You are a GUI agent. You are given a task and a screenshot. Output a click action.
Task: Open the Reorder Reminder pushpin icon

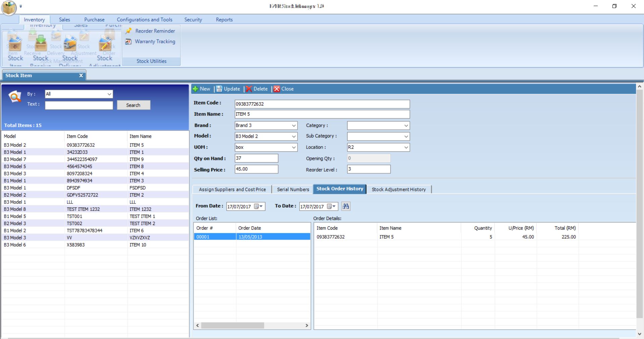pos(128,31)
